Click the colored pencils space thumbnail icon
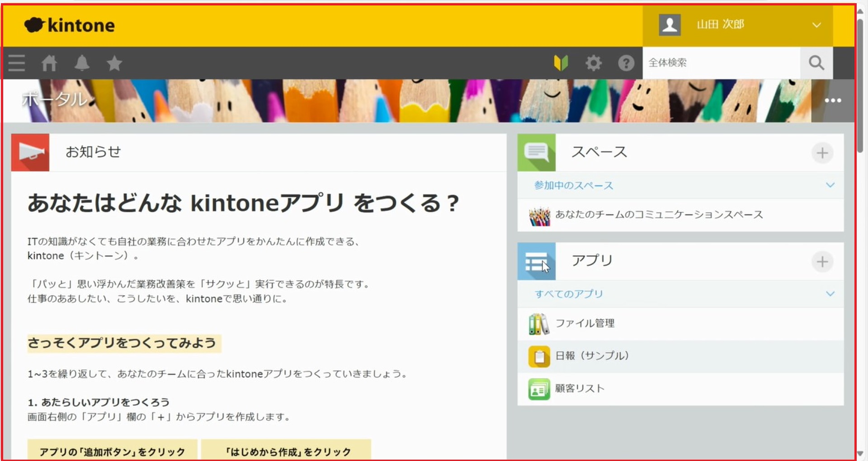The height and width of the screenshot is (461, 868). coord(540,216)
